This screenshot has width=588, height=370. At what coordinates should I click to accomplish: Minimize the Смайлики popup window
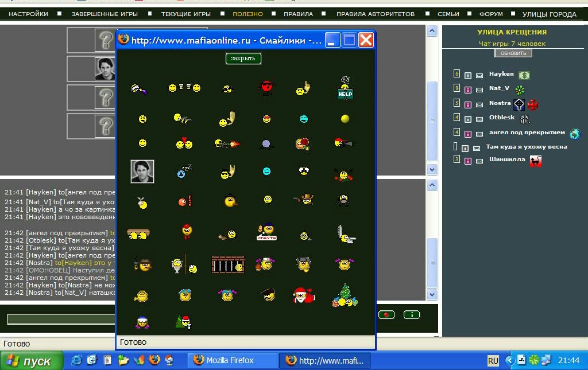coord(332,40)
